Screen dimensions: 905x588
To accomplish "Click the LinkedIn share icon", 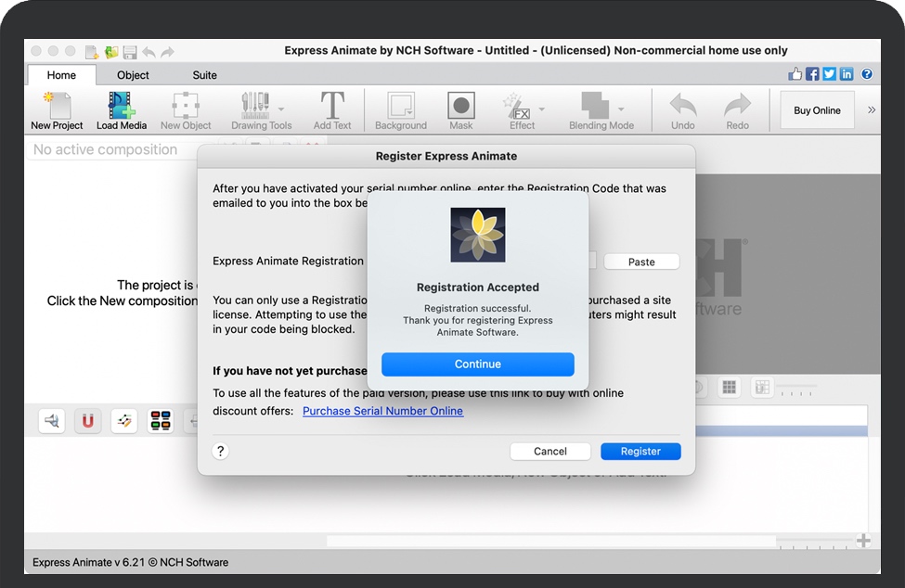I will coord(846,74).
